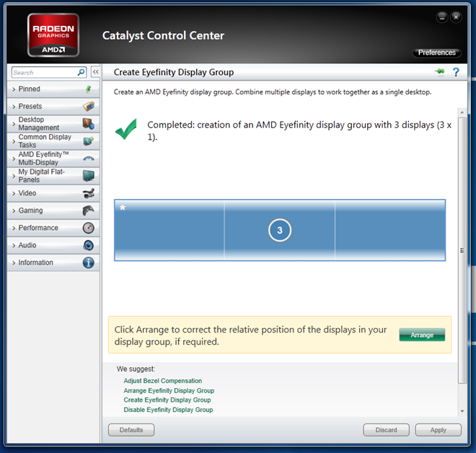This screenshot has height=453, width=476.
Task: Minimize the Catalyst Control Center window
Action: pyautogui.click(x=442, y=17)
